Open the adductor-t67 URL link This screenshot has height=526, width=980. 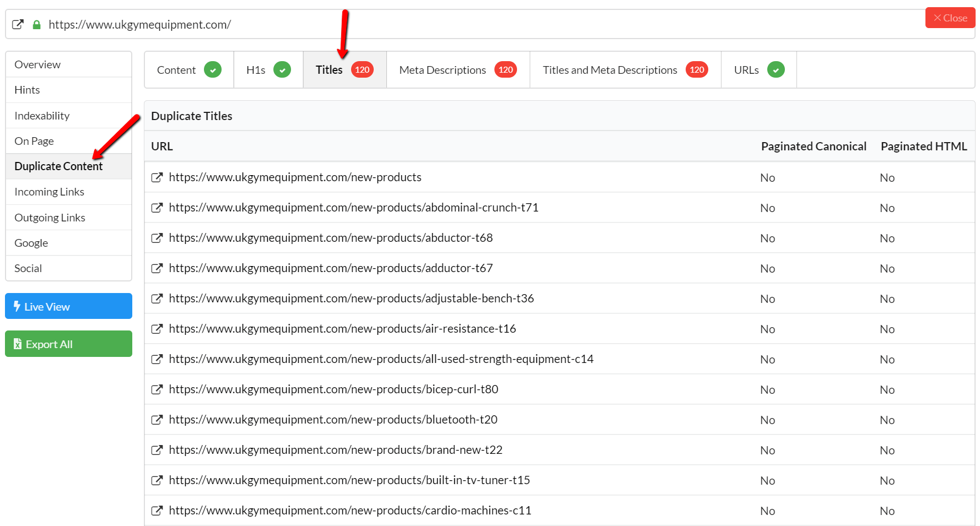(331, 268)
